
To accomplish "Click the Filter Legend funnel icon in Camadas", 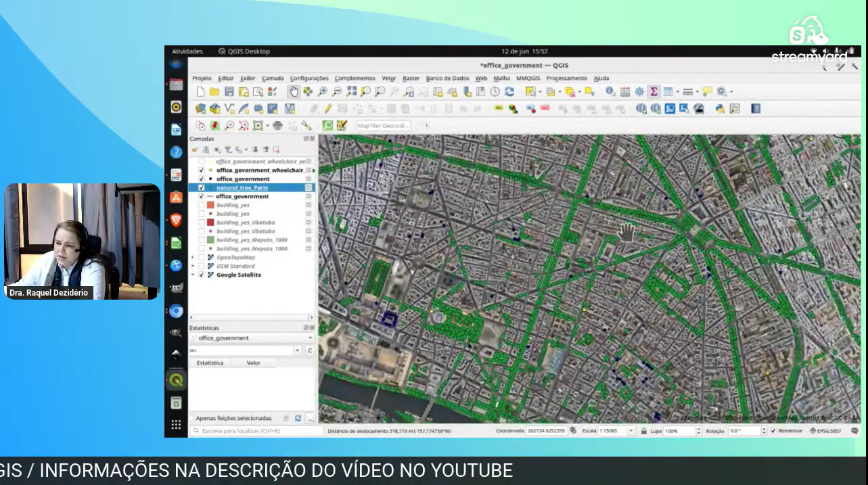I will 228,150.
